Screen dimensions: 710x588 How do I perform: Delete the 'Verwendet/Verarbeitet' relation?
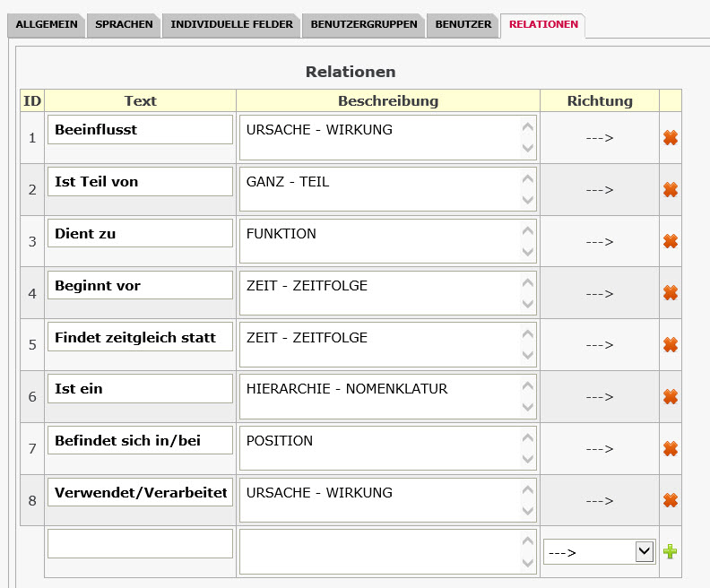tap(670, 500)
